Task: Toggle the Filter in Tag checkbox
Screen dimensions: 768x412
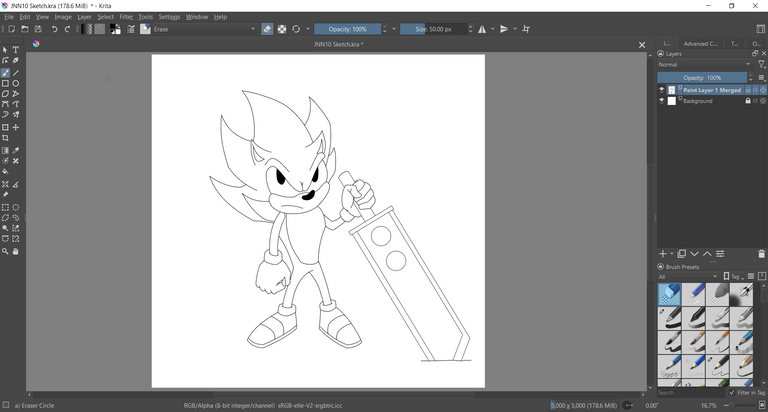Action: [732, 392]
